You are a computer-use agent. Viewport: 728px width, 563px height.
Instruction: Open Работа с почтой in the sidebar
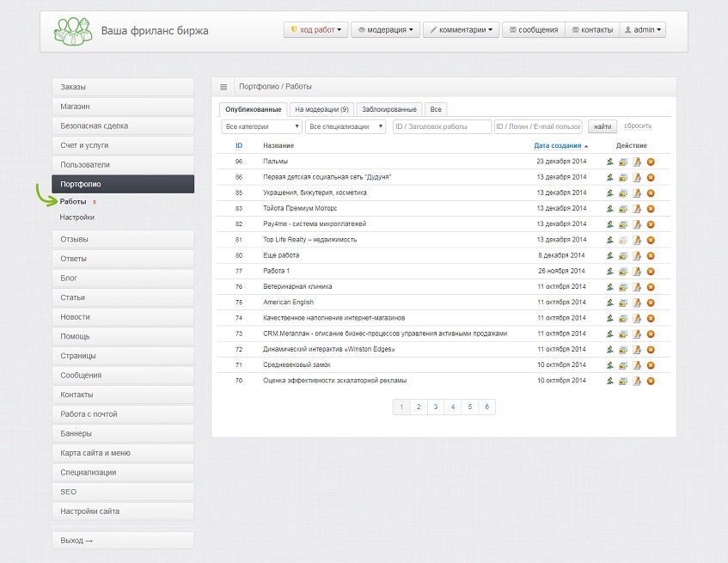[123, 414]
